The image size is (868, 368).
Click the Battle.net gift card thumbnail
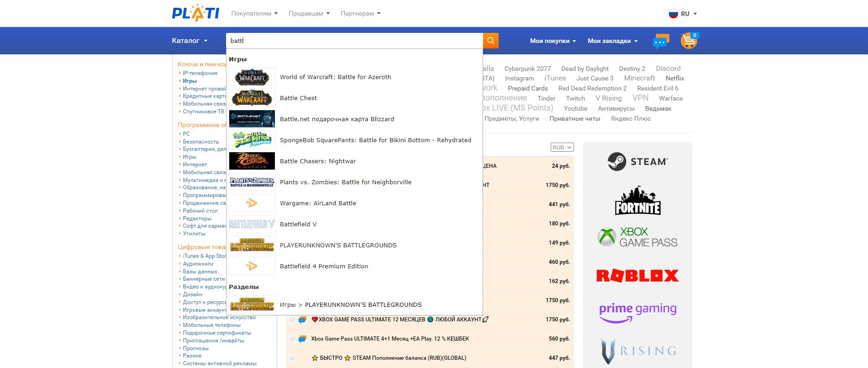pos(252,119)
